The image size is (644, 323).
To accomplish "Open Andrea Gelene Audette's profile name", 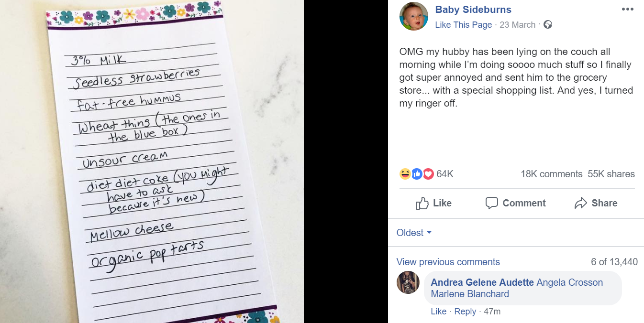I will [x=482, y=282].
